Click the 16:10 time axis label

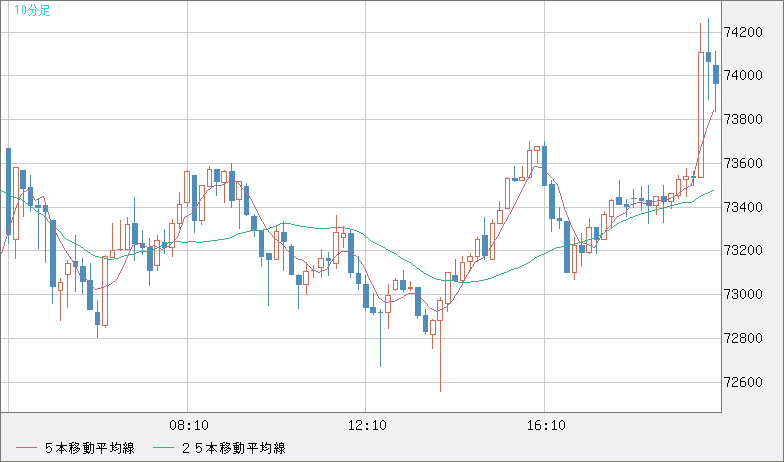click(x=546, y=426)
